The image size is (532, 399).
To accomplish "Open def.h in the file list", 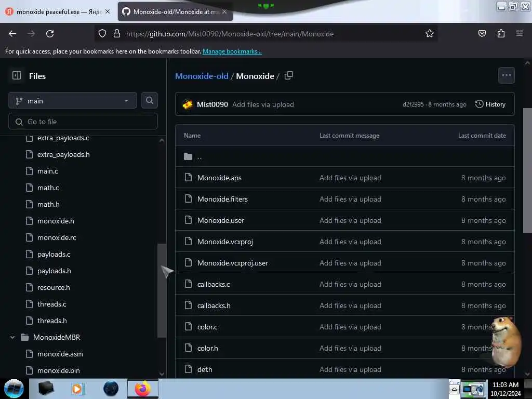I will 205,370.
